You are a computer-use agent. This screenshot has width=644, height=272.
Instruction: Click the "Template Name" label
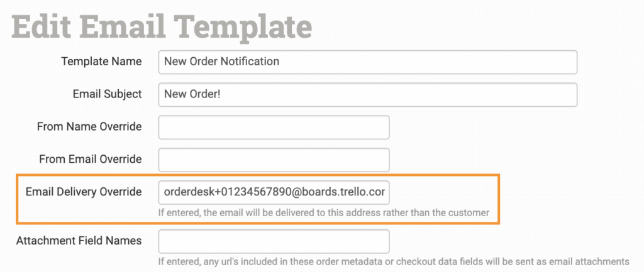point(101,62)
